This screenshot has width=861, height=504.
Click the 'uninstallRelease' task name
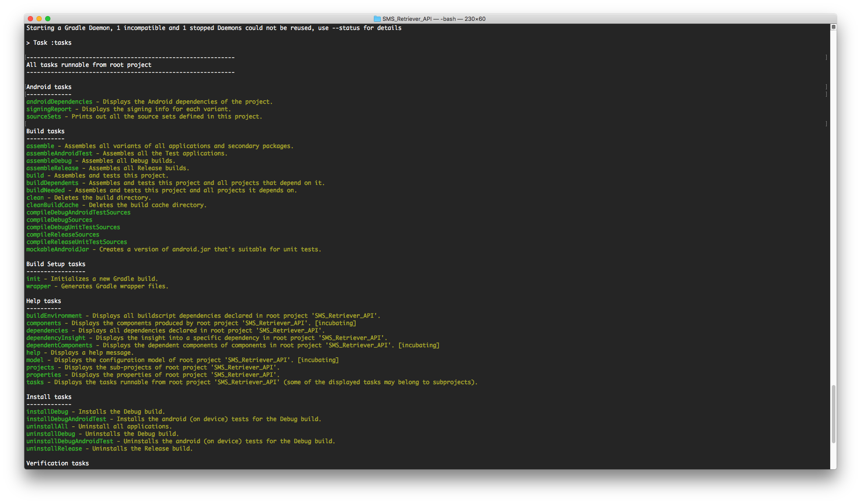pyautogui.click(x=54, y=448)
